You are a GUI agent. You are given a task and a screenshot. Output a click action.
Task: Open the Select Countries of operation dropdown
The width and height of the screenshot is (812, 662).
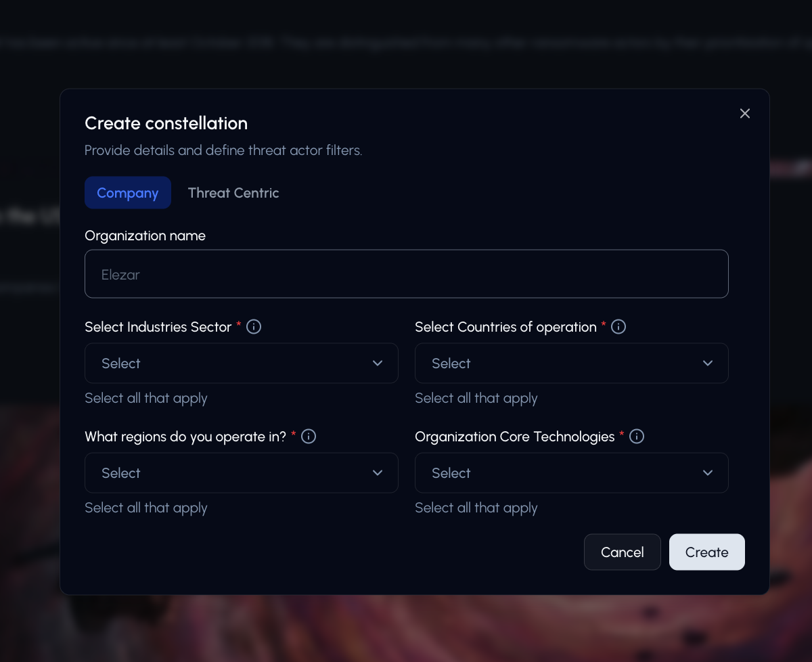[x=572, y=363]
